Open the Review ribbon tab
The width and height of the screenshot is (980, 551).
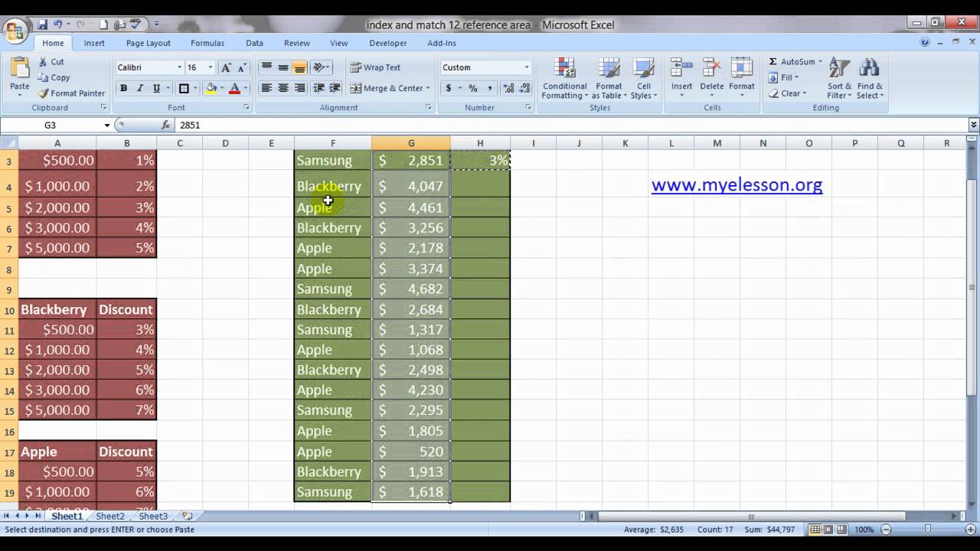(x=297, y=43)
